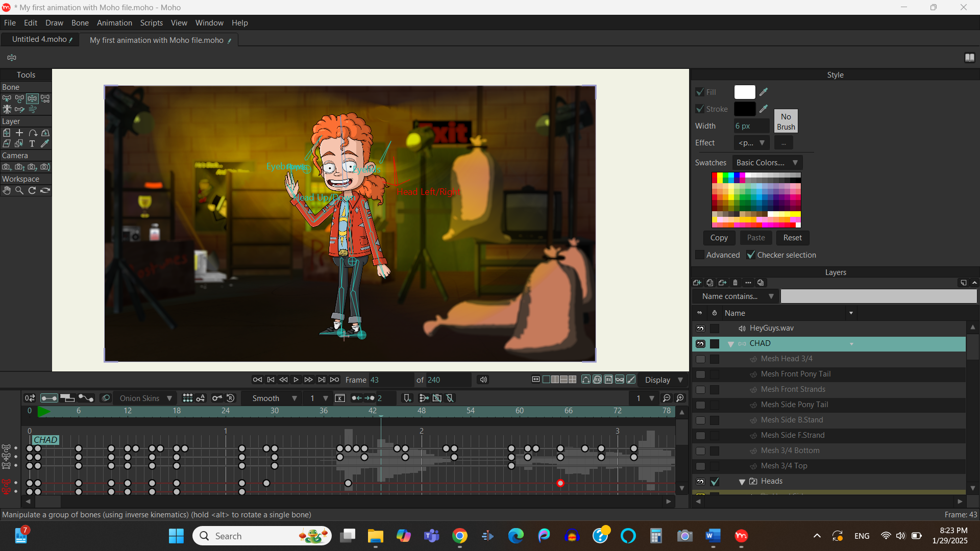Show the Mesh Head 3/4 layer
Image resolution: width=980 pixels, height=551 pixels.
700,359
